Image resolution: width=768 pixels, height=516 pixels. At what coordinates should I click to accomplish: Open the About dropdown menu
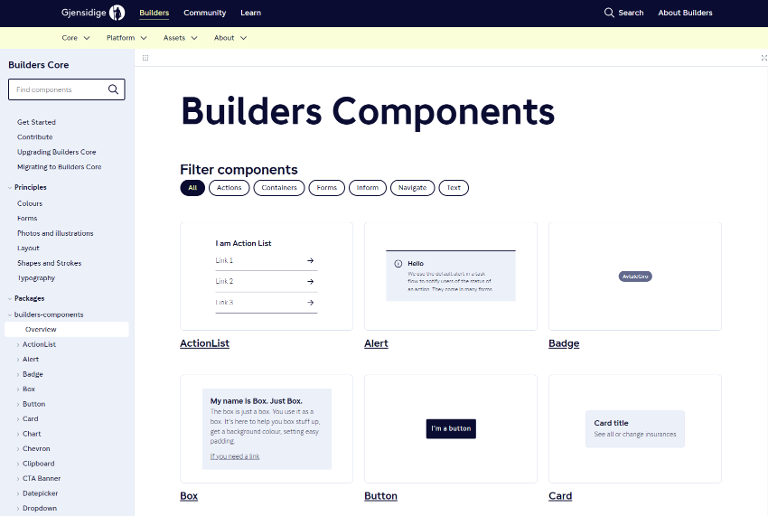230,38
